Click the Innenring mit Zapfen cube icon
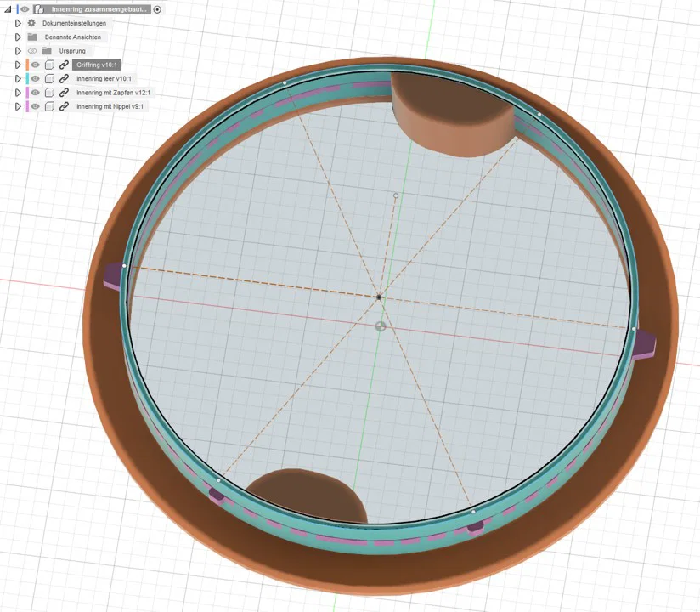The image size is (700, 612). pyautogui.click(x=49, y=93)
